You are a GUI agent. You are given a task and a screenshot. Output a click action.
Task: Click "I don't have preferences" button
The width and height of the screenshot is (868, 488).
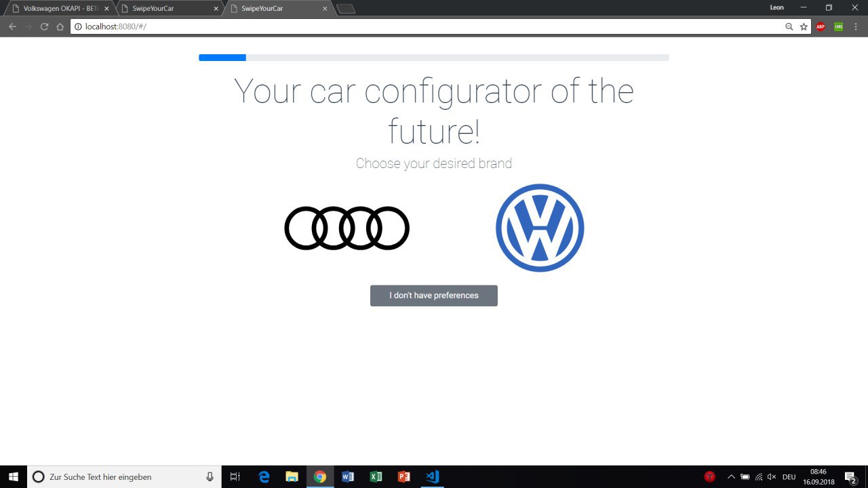434,296
